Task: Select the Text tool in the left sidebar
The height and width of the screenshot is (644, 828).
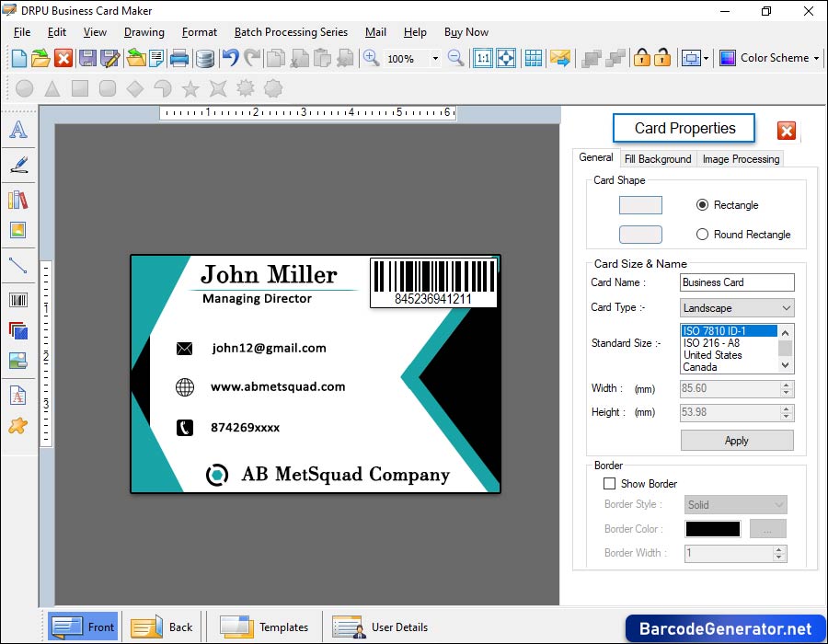Action: (18, 130)
